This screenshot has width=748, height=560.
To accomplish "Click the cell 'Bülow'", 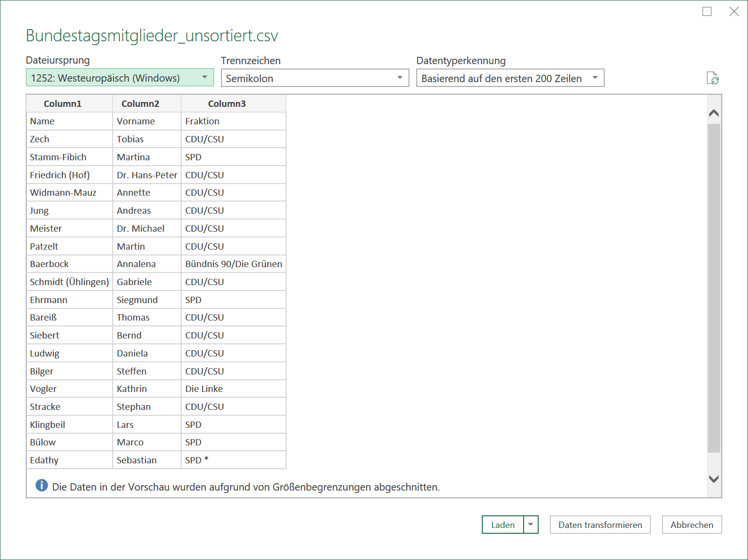I will [x=69, y=442].
